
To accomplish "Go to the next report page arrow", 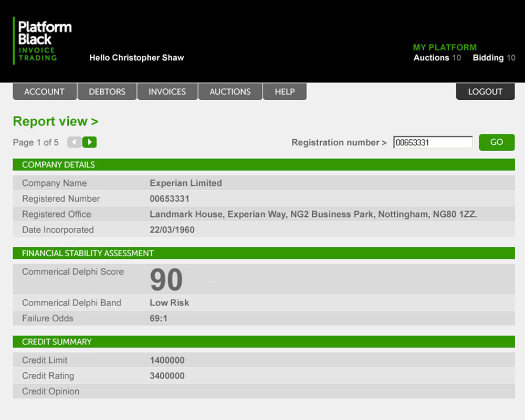I will (90, 142).
